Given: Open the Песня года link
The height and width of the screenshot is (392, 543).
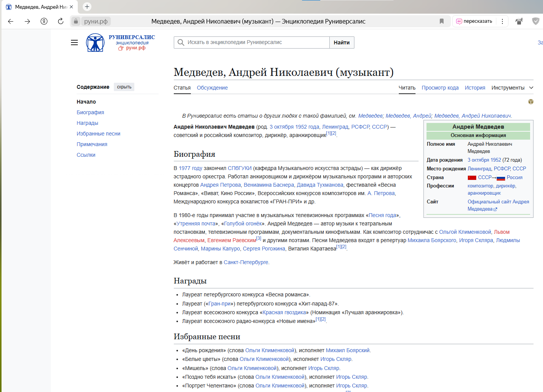Looking at the screenshot, I should tap(382, 215).
